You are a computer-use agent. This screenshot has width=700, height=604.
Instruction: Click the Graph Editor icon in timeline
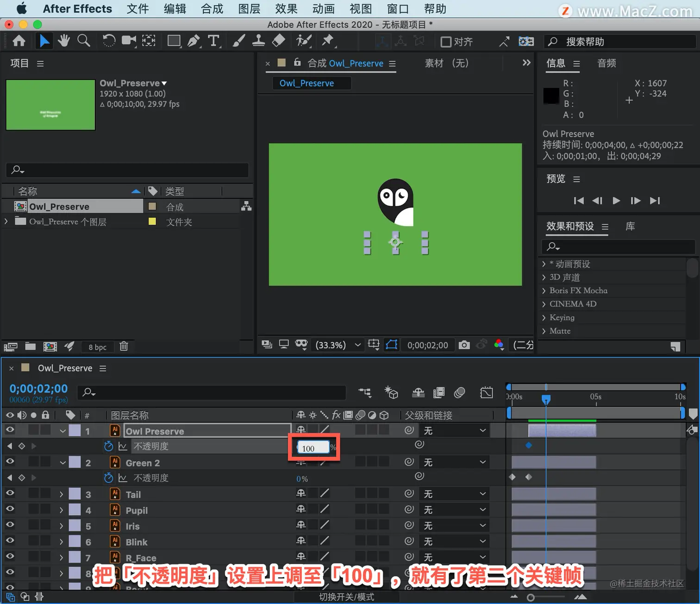(487, 393)
